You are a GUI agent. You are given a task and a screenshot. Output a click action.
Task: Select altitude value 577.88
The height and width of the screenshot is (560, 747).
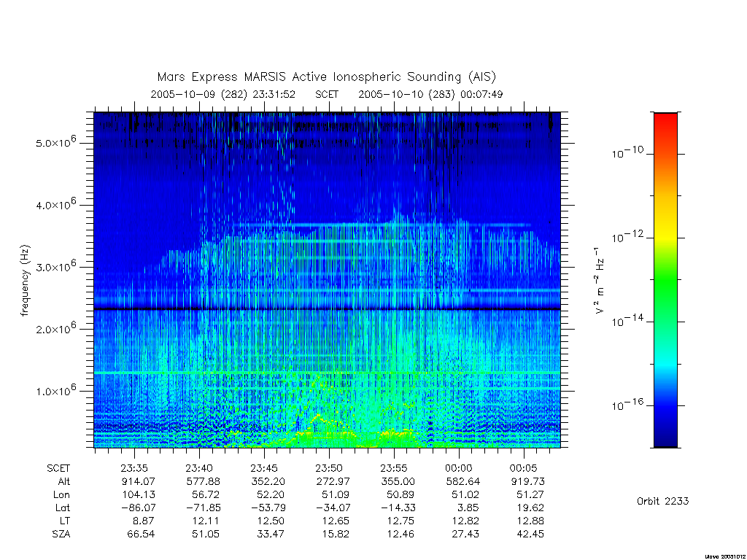tap(204, 481)
